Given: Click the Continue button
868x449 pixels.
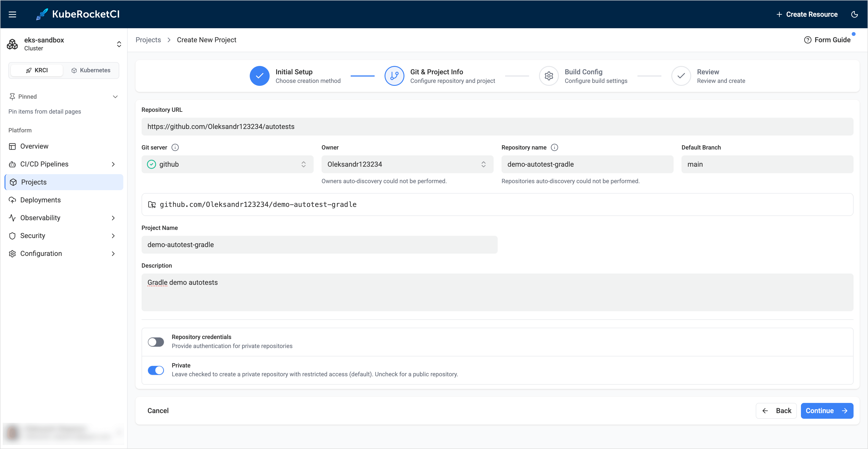Looking at the screenshot, I should (827, 411).
